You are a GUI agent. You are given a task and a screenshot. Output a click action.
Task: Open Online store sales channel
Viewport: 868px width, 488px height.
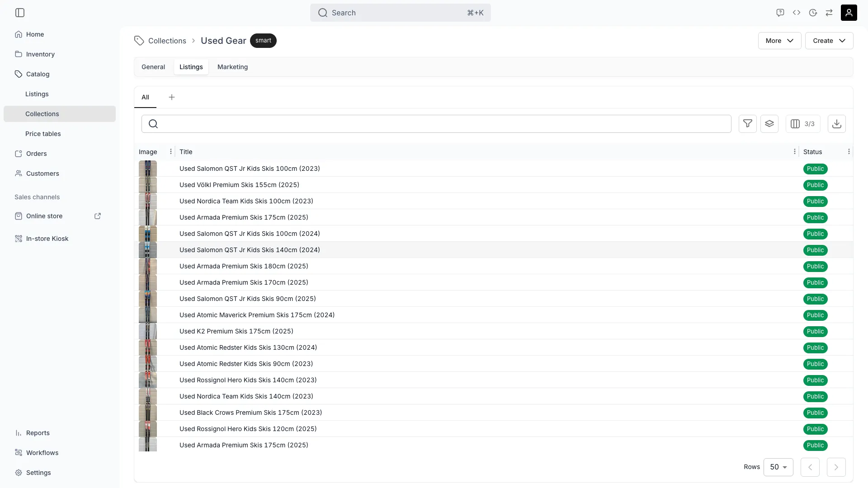[x=44, y=216]
